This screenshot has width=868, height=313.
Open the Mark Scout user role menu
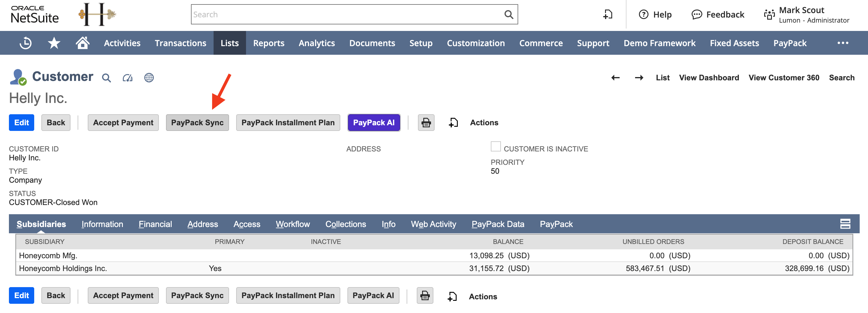tap(814, 15)
